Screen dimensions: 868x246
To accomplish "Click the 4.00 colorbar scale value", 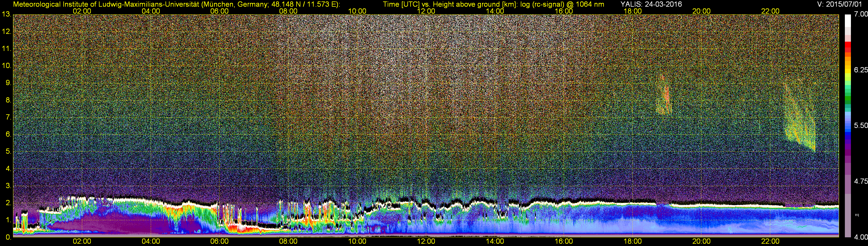I will tap(860, 237).
